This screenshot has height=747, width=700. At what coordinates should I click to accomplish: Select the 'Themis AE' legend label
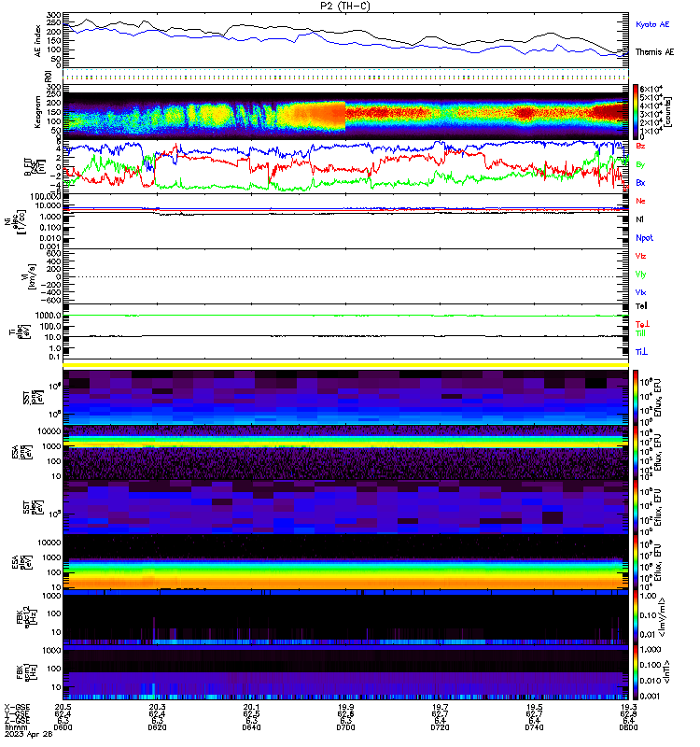[x=655, y=52]
